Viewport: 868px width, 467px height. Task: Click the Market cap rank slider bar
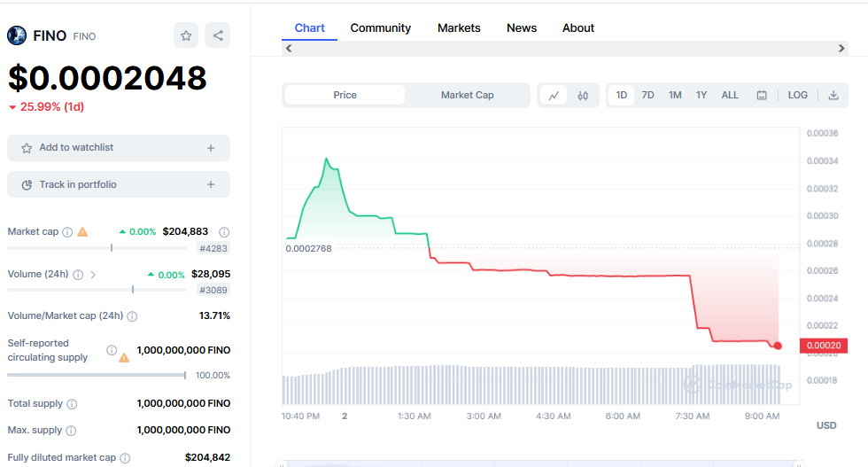point(97,248)
